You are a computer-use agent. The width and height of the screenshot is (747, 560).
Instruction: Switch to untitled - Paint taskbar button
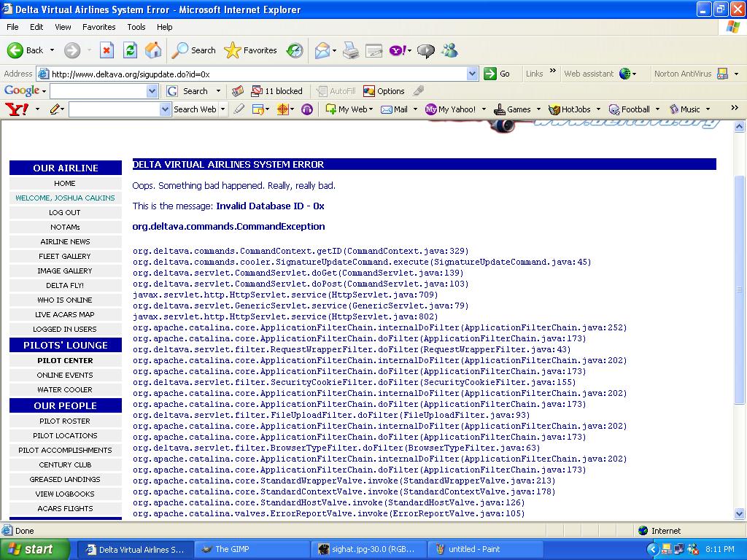point(485,549)
